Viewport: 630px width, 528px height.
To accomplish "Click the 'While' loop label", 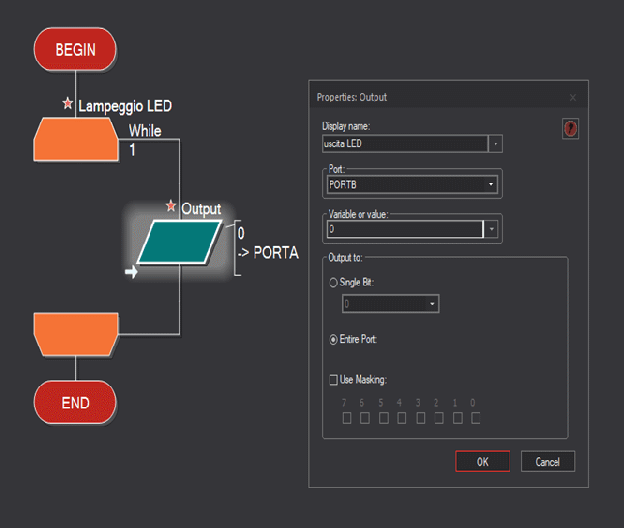I will (x=145, y=131).
